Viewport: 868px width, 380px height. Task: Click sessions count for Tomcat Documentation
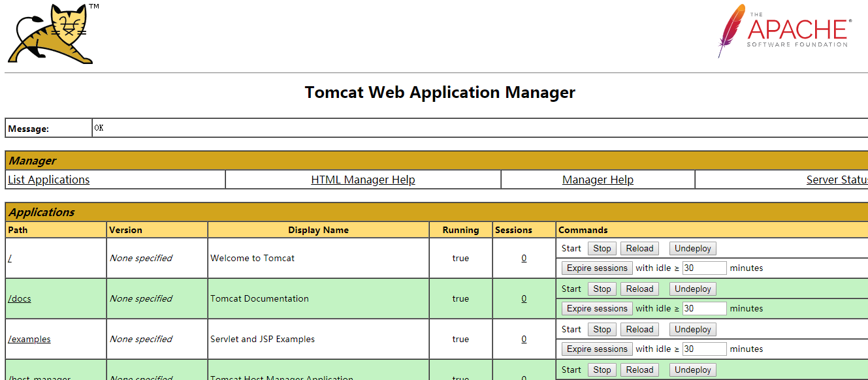click(x=524, y=298)
